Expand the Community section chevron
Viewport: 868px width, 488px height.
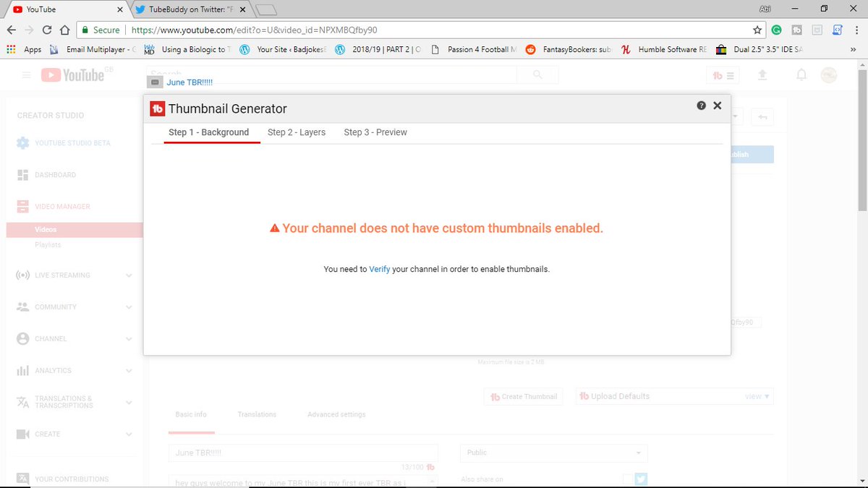[129, 307]
